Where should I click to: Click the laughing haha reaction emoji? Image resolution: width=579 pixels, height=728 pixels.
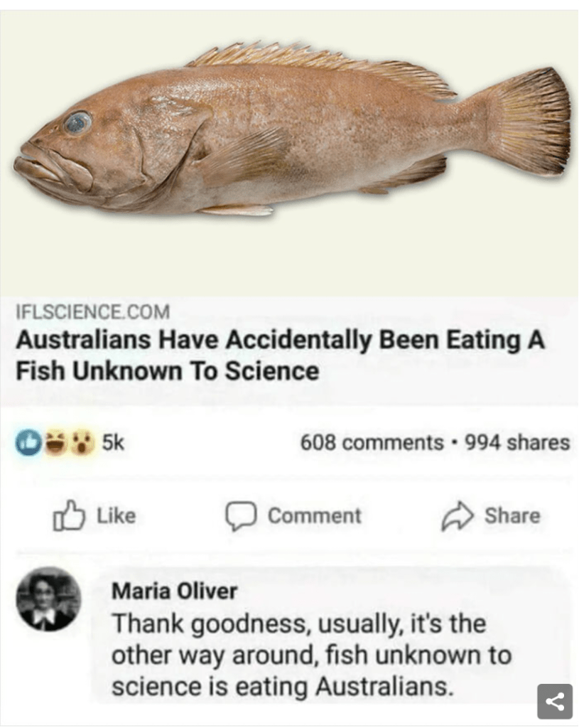coord(56,442)
